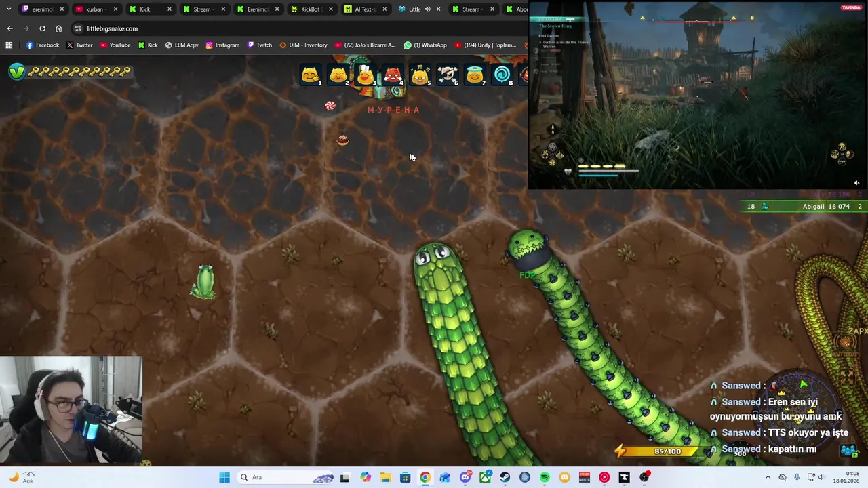Screen dimensions: 868x488
Task: Switch to the erenimo Twitch tab
Action: click(x=42, y=9)
